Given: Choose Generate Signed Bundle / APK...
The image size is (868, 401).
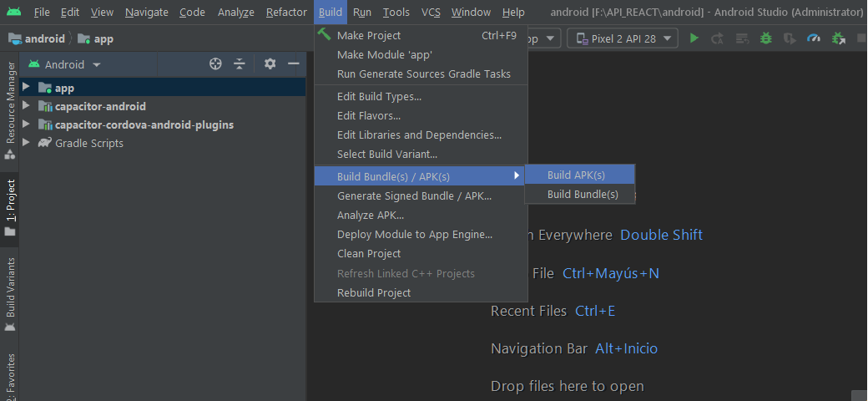Looking at the screenshot, I should point(421,195).
